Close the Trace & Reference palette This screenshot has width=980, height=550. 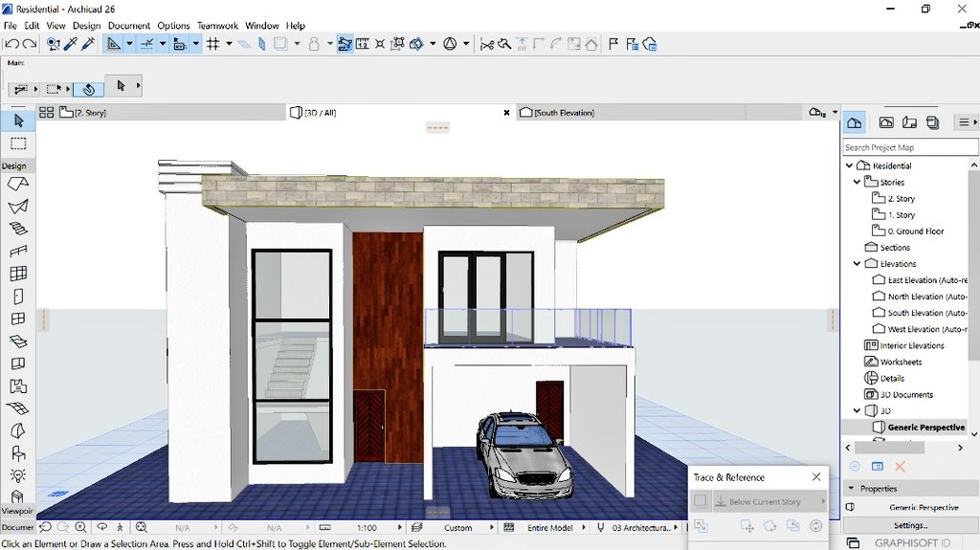pyautogui.click(x=816, y=477)
